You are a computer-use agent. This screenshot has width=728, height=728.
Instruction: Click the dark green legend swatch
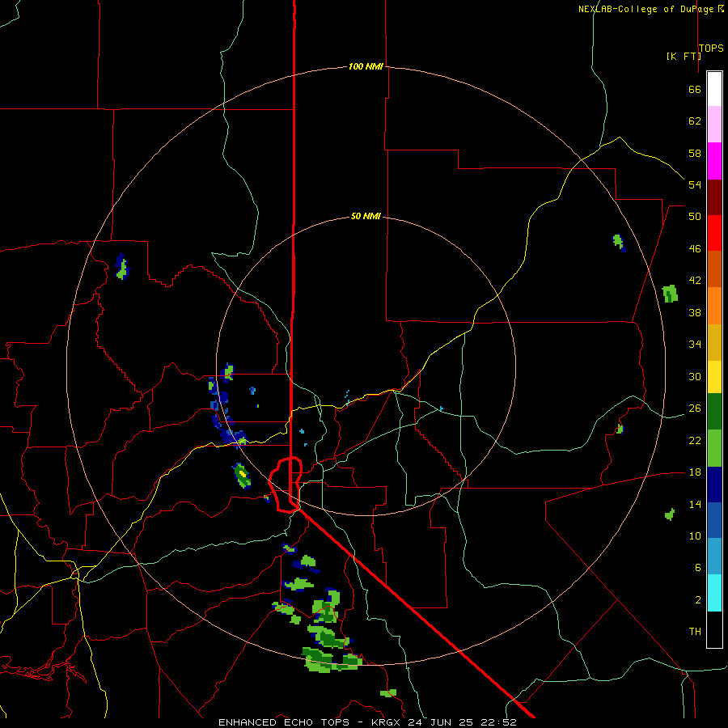pos(714,412)
